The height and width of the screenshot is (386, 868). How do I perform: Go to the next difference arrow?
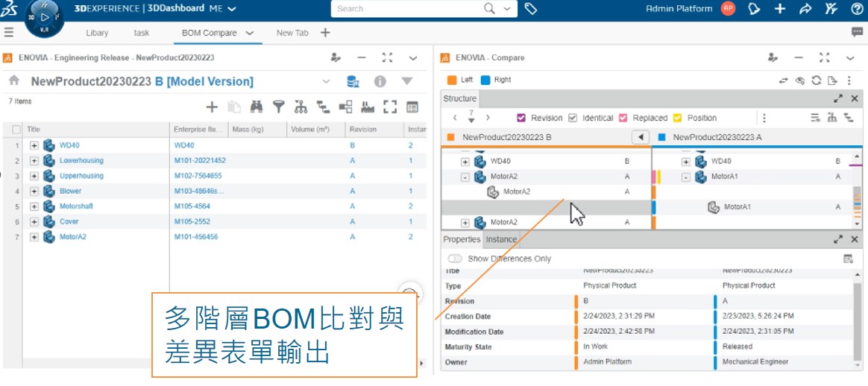[x=488, y=118]
